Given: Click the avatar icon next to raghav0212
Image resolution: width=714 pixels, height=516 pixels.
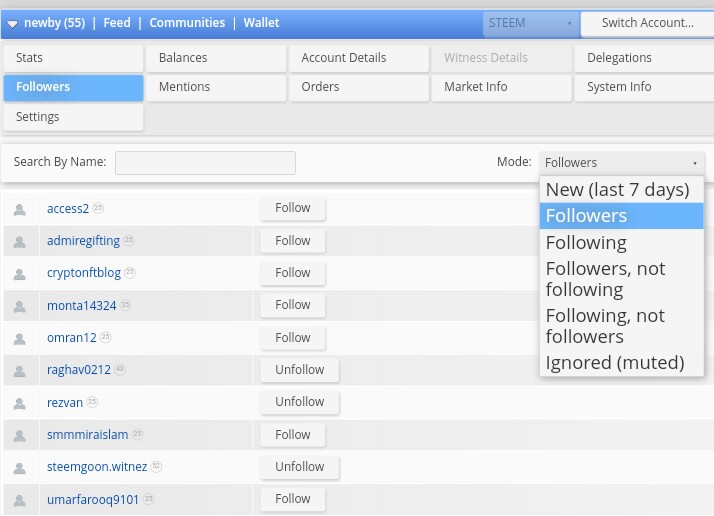Looking at the screenshot, I should [x=20, y=371].
